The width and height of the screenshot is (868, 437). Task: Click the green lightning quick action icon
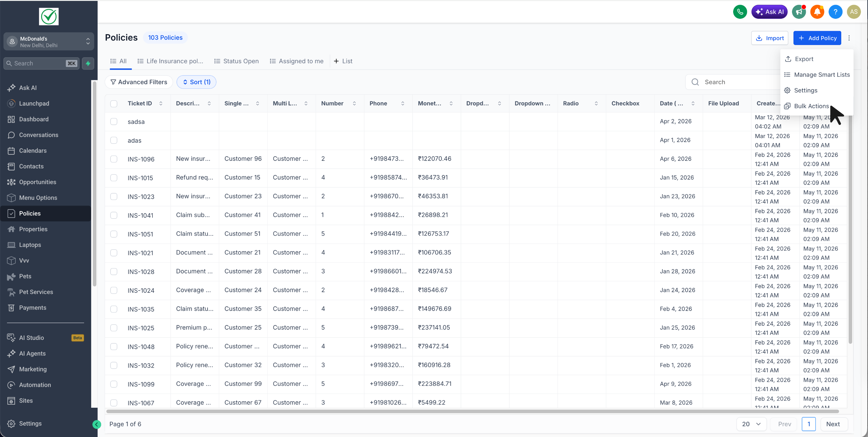(88, 63)
